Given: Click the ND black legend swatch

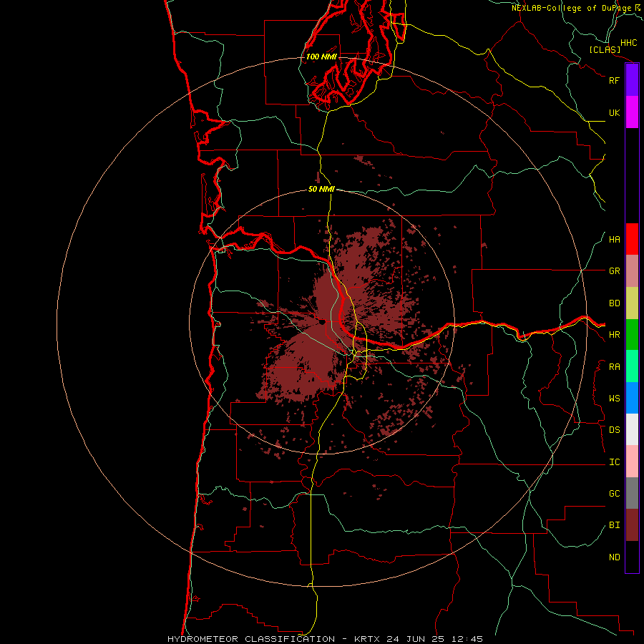Looking at the screenshot, I should [x=632, y=557].
